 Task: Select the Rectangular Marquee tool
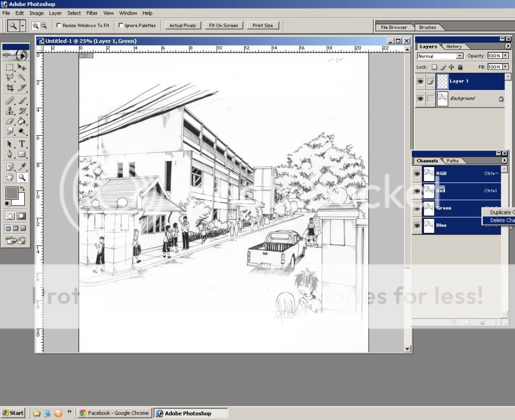tap(10, 67)
